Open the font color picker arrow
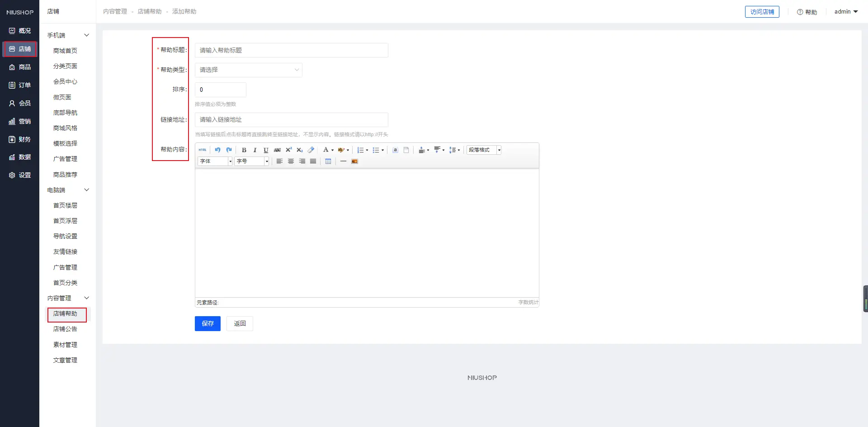 (332, 150)
